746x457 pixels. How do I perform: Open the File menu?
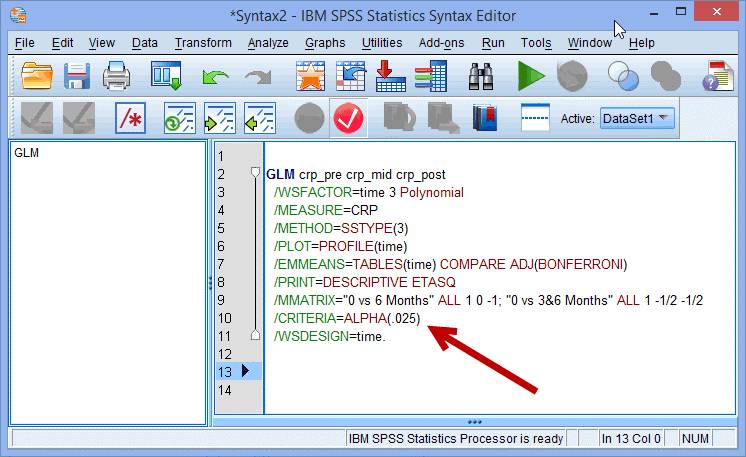pyautogui.click(x=25, y=43)
